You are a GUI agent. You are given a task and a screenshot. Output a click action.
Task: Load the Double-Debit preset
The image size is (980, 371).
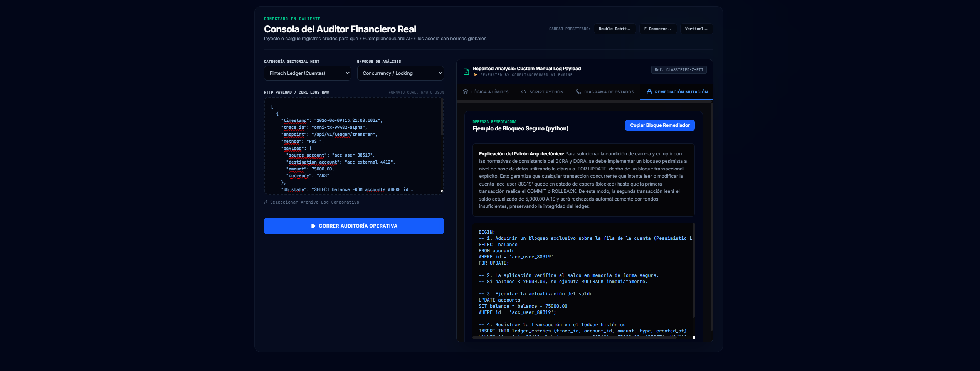coord(615,29)
